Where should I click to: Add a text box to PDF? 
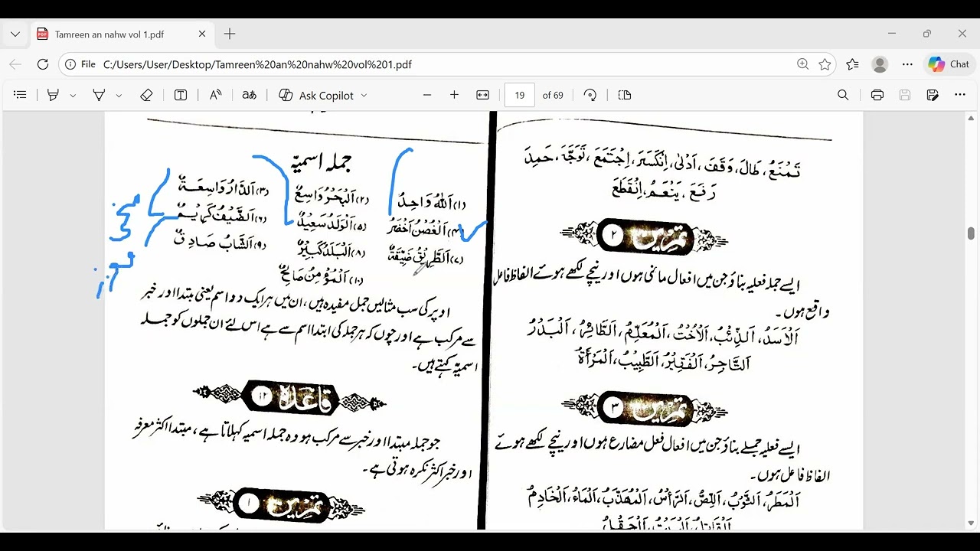point(181,95)
